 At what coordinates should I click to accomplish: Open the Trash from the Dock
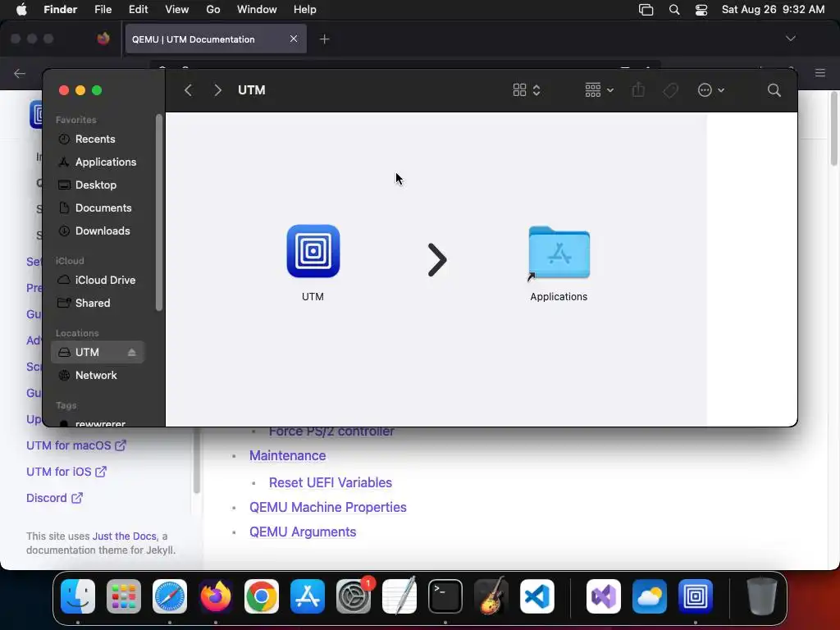coord(761,596)
